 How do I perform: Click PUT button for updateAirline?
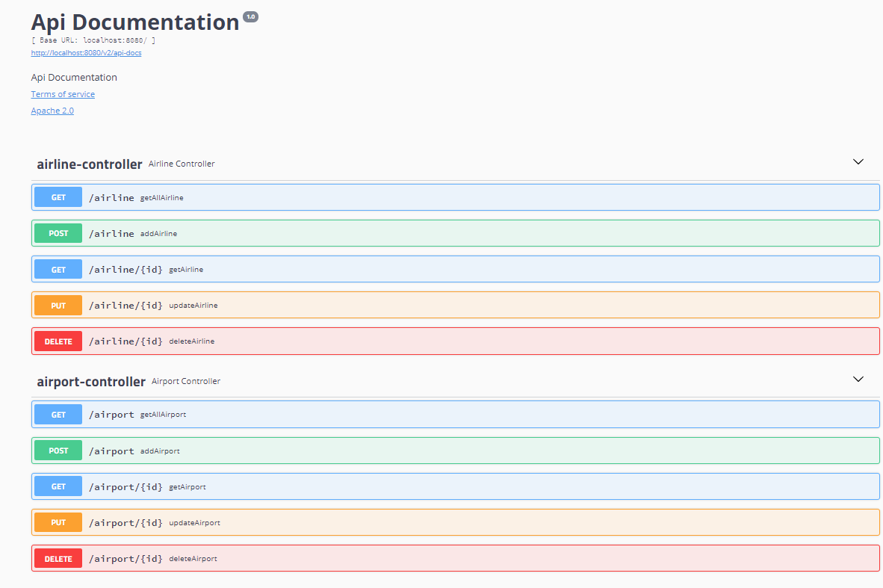[x=58, y=306]
